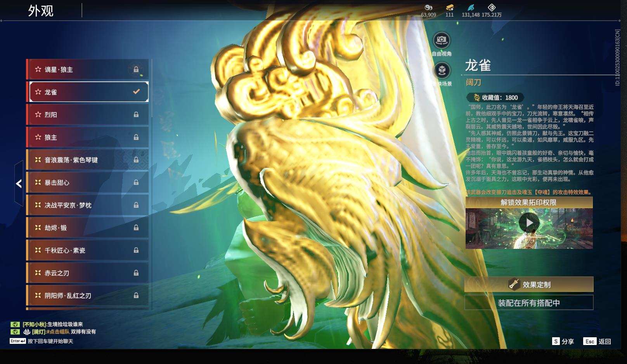Click the star icon beside 狼主

coord(38,137)
